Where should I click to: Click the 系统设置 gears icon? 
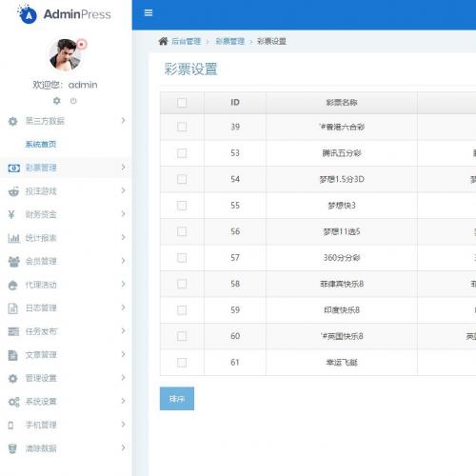pyautogui.click(x=13, y=402)
